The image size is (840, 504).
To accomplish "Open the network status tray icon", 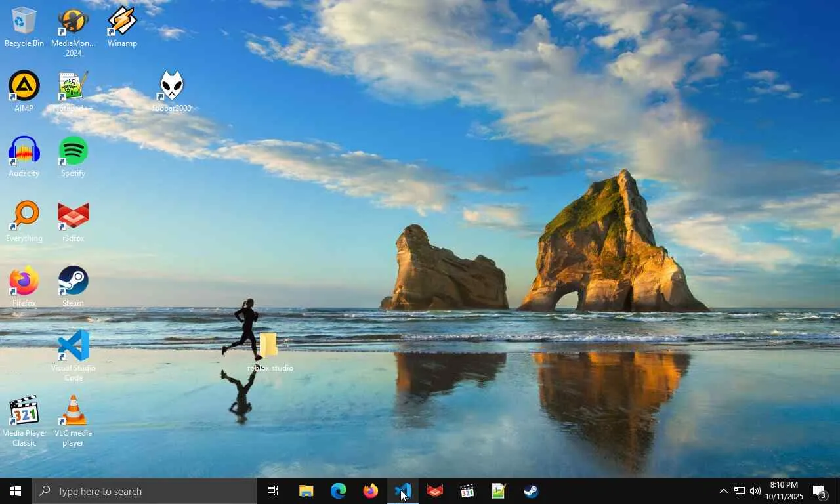I will (x=739, y=491).
